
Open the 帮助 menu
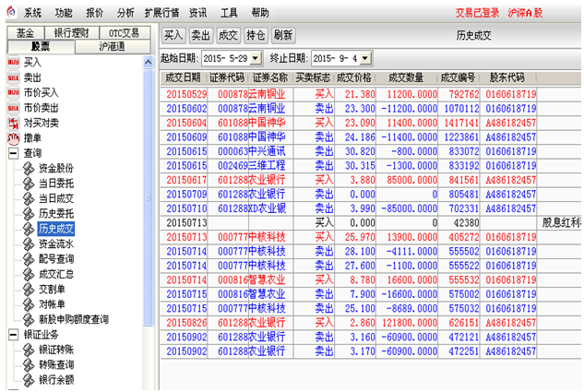pyautogui.click(x=260, y=13)
